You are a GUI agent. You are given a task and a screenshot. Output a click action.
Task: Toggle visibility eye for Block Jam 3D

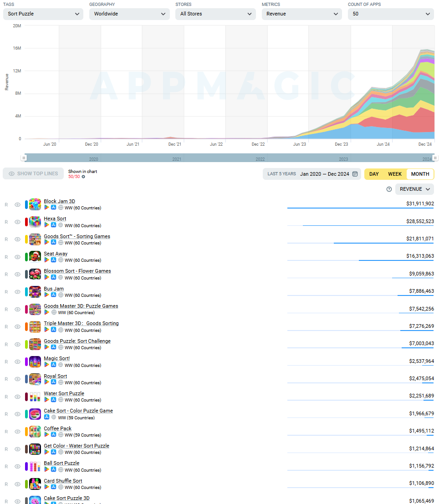18,205
